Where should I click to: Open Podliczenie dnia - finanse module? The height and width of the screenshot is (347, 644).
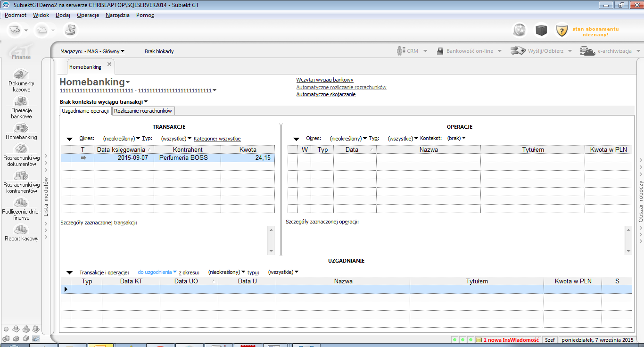pos(22,209)
